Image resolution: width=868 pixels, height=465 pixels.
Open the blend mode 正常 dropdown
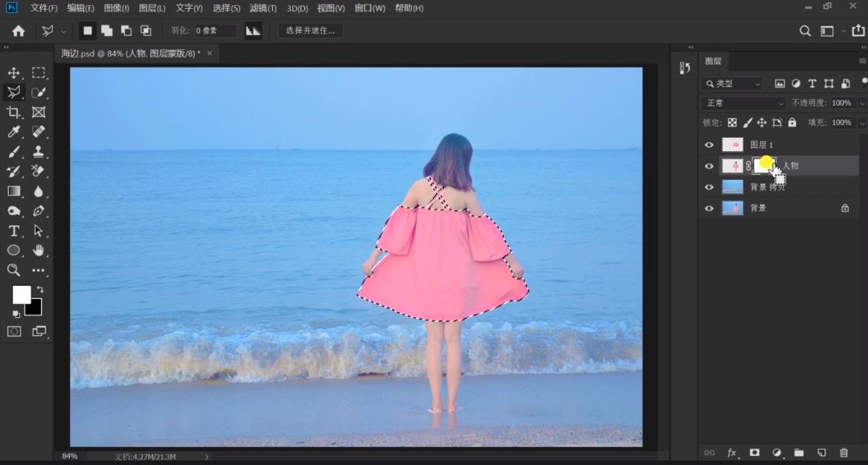744,103
